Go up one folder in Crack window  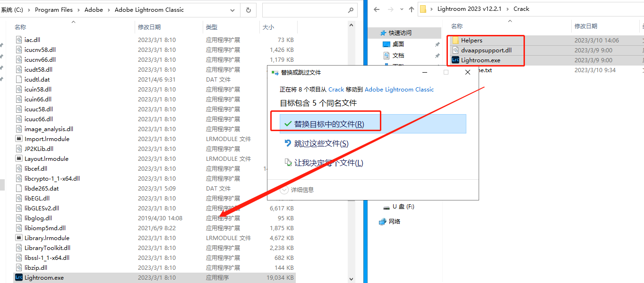(411, 9)
